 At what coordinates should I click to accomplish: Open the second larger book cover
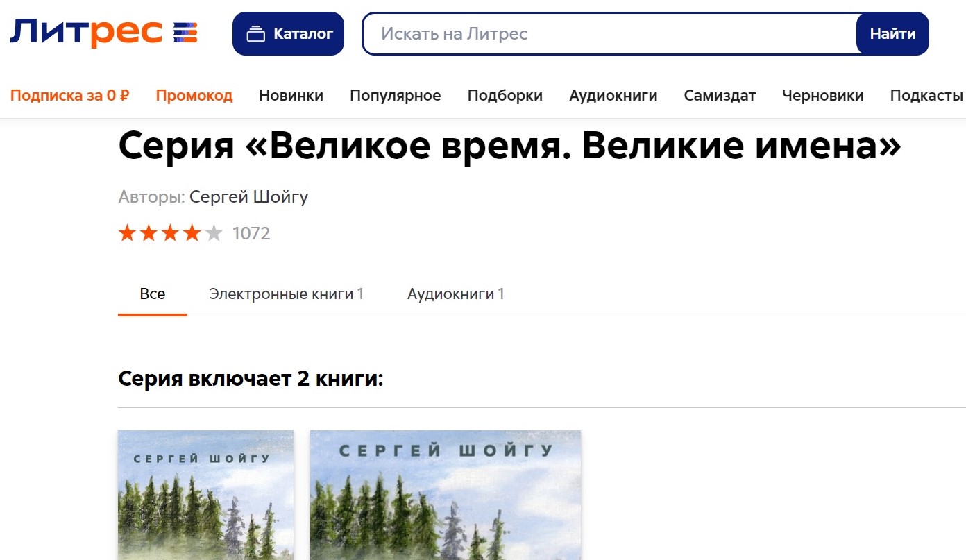coord(445,495)
